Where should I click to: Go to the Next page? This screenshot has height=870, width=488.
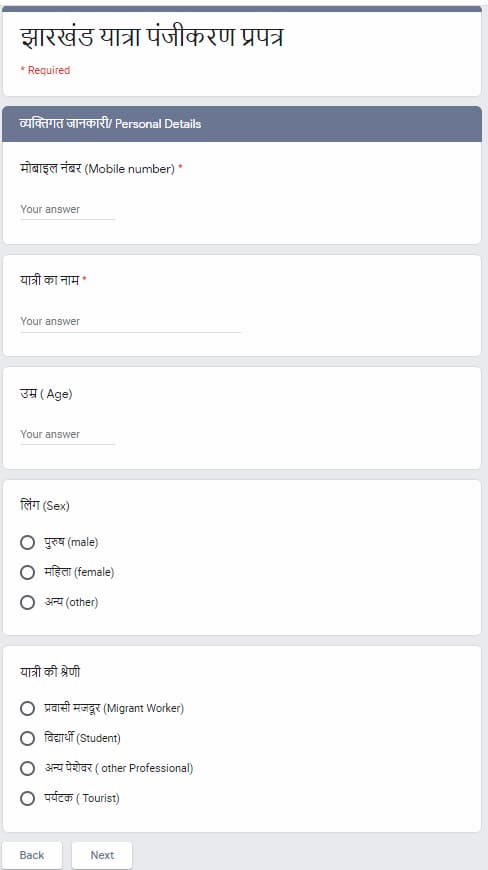102,855
